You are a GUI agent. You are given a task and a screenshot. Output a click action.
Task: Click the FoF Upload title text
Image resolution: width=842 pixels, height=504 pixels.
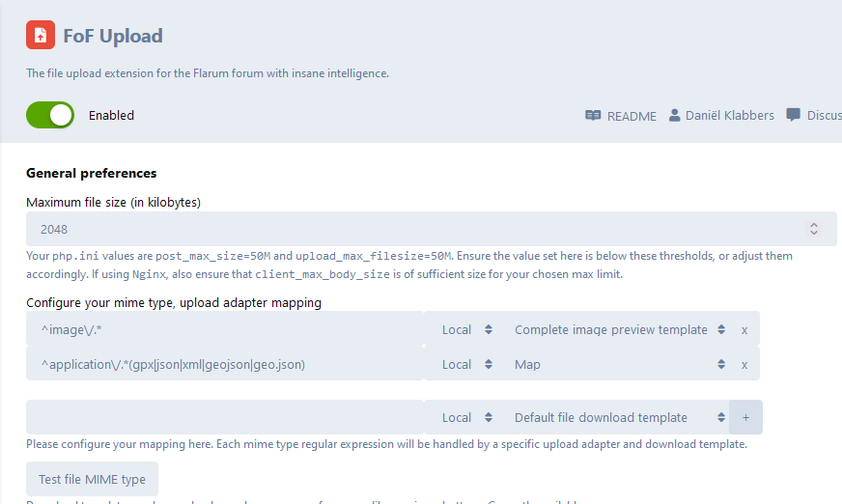pyautogui.click(x=113, y=36)
